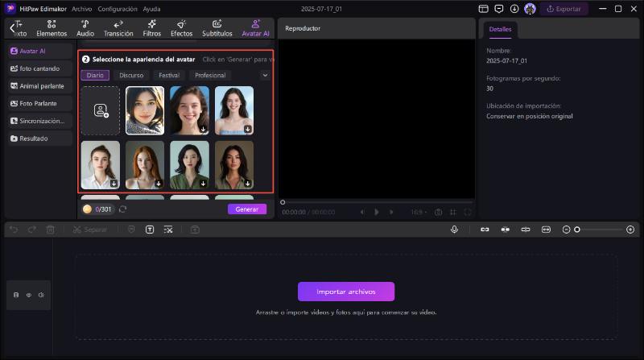The height and width of the screenshot is (360, 644).
Task: Select the close-up avatar with gray scarf
Action: click(x=145, y=110)
